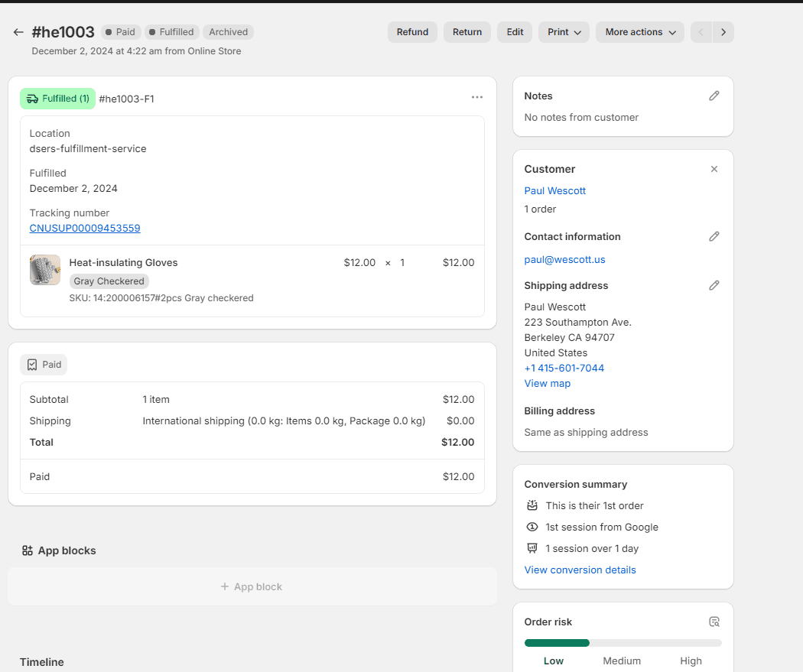
Task: Click the Heat-insulating Gloves product thumbnail
Action: [x=45, y=270]
